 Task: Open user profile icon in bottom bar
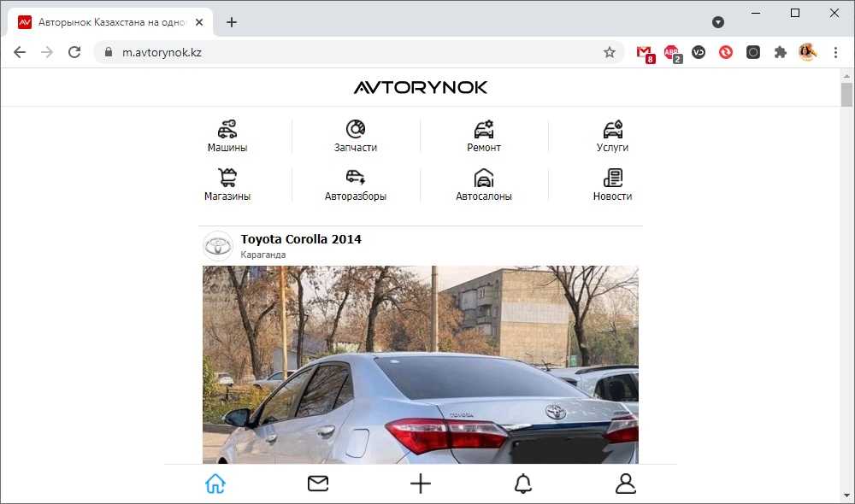coord(626,484)
